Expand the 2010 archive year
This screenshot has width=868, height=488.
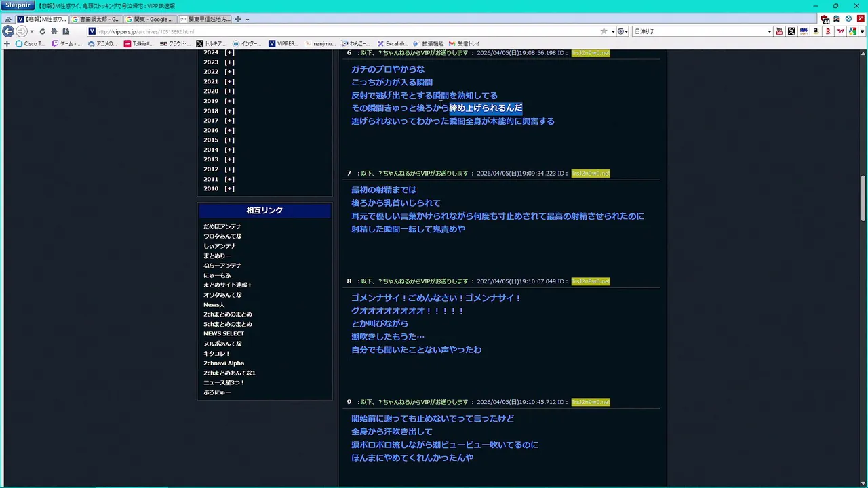pos(229,188)
